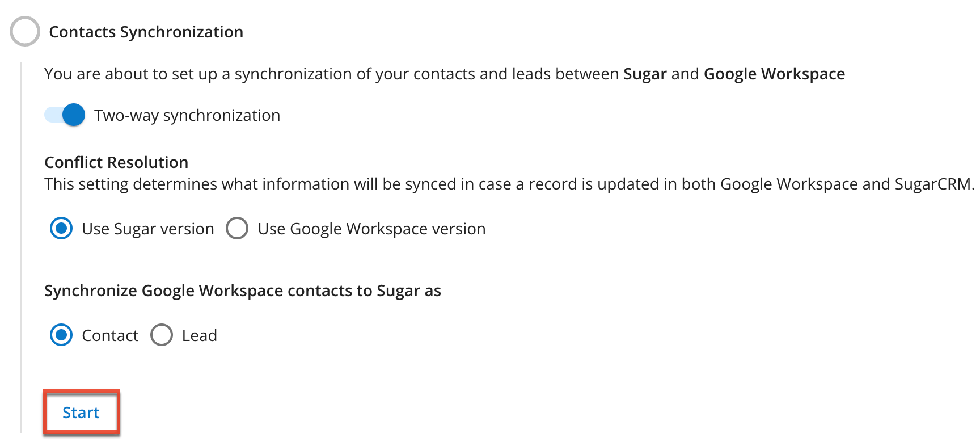Disable the Two-way synchronization toggle
This screenshot has height=446, width=980.
(x=64, y=115)
